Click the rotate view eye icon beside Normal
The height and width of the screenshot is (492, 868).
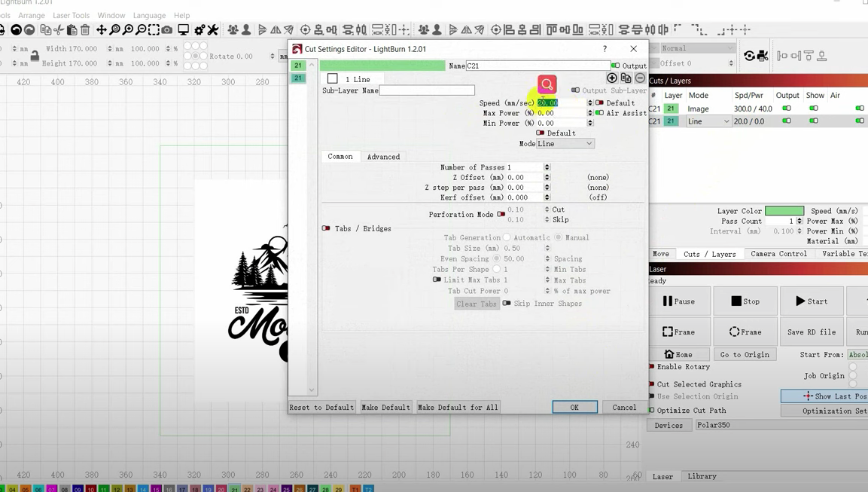point(749,56)
